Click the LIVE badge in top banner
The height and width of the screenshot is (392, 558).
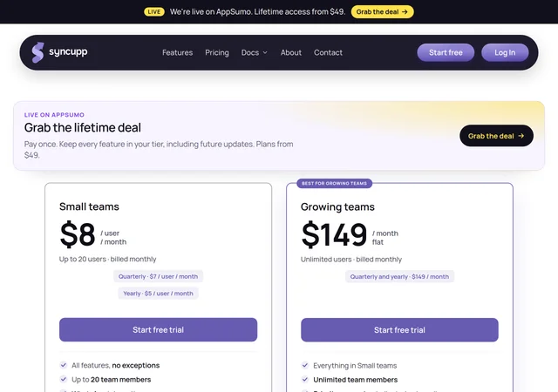(x=154, y=11)
